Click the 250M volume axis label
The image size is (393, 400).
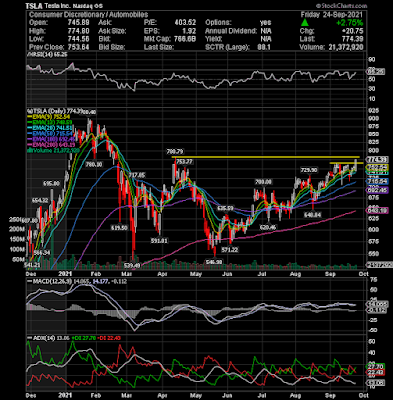[x=16, y=219]
